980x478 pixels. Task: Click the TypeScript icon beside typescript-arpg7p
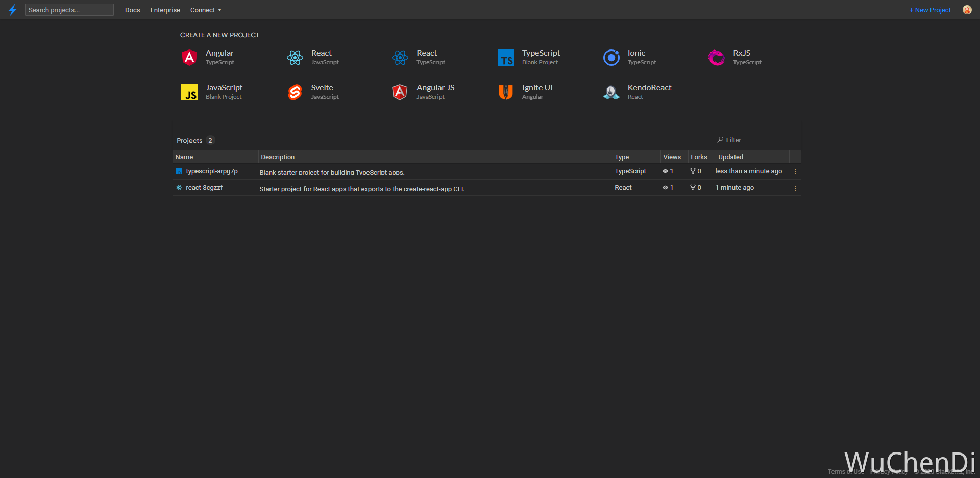[179, 171]
